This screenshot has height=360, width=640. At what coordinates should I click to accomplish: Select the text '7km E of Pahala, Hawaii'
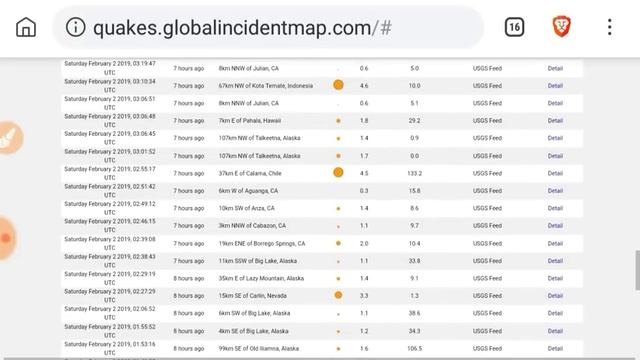(250, 121)
